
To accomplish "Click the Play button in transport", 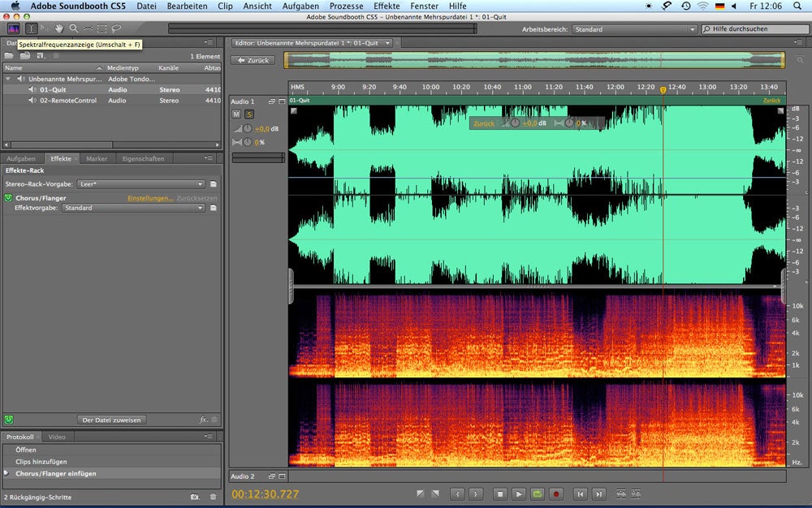I will click(x=519, y=493).
